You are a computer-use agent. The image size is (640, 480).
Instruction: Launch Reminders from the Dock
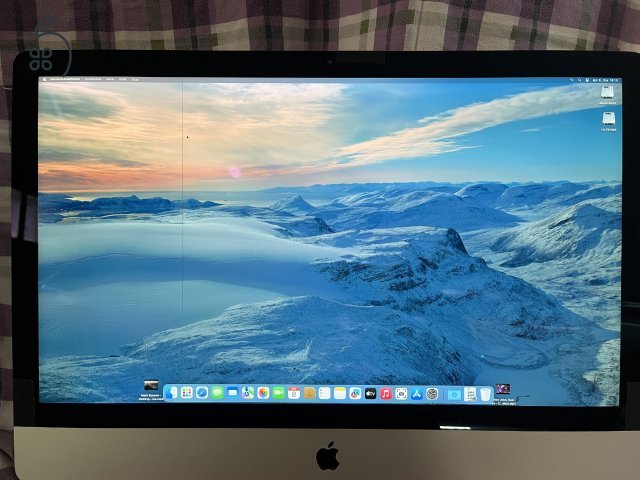click(324, 393)
